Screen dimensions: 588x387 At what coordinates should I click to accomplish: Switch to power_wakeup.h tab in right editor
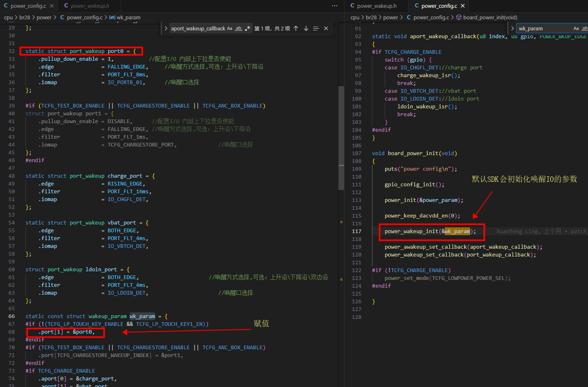pyautogui.click(x=374, y=6)
